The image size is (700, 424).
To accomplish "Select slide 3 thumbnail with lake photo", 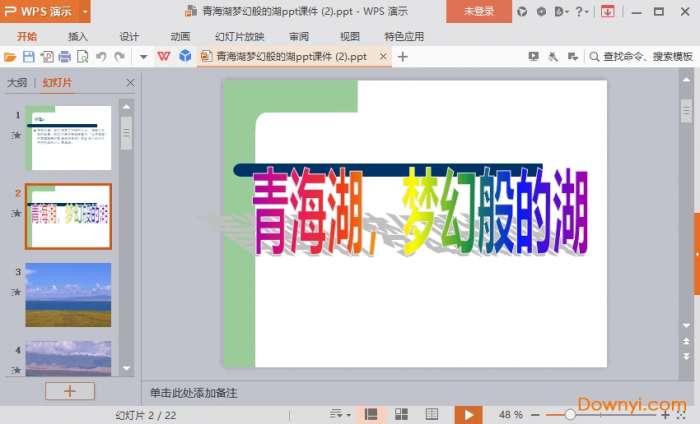I will pyautogui.click(x=68, y=294).
